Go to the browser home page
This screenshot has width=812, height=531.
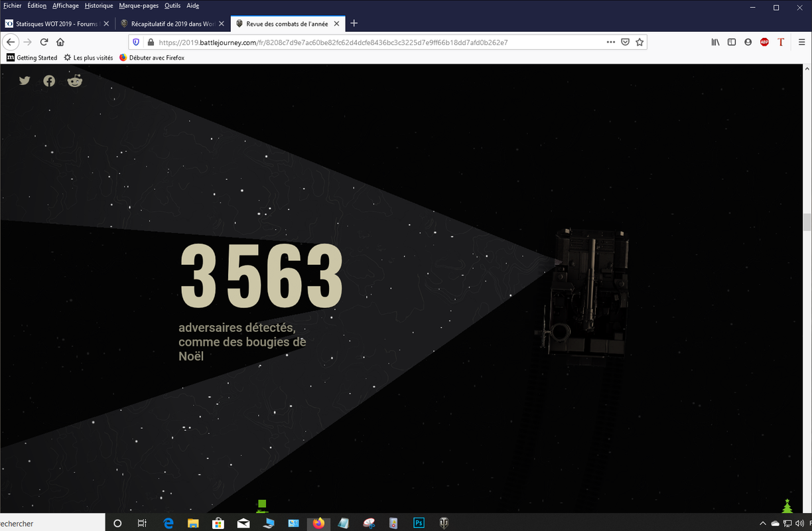coord(60,42)
